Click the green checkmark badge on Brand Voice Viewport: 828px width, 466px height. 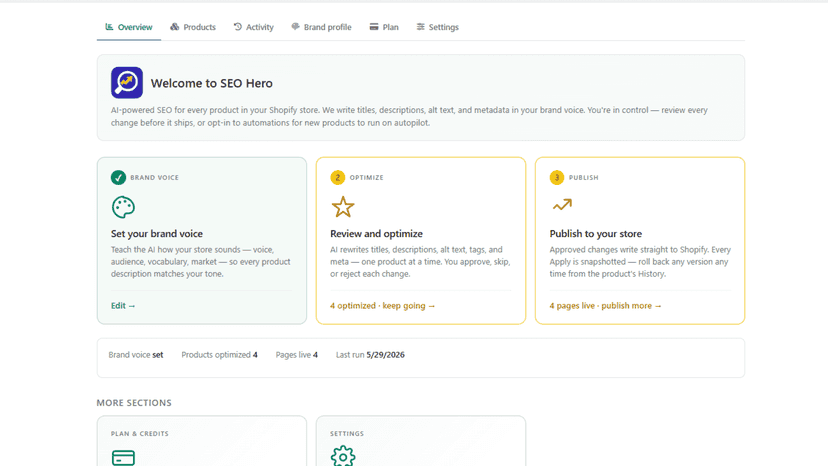[118, 178]
